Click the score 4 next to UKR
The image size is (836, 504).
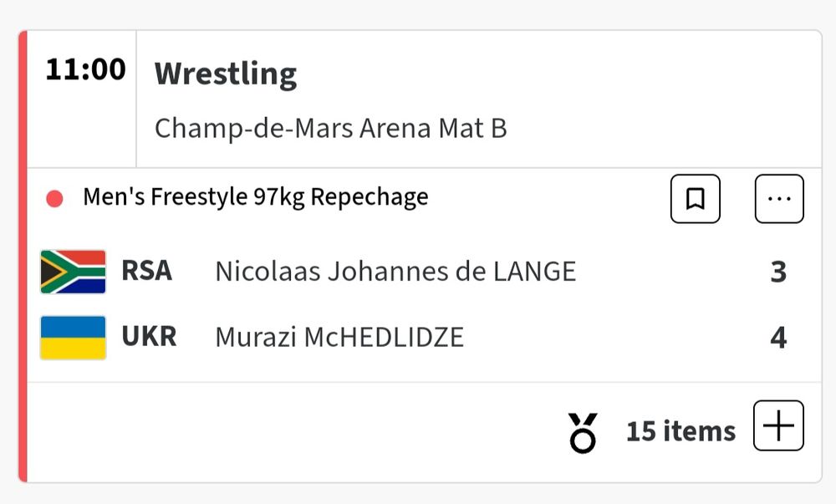pos(778,337)
